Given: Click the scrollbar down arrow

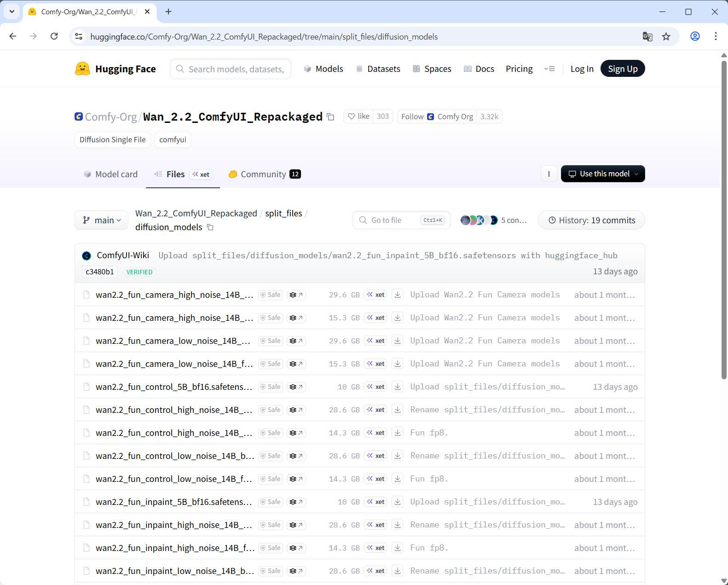Looking at the screenshot, I should point(723,580).
